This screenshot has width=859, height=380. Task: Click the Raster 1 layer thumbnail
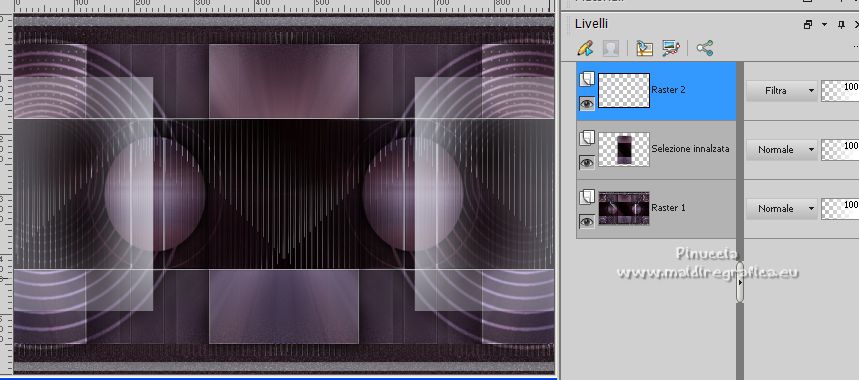point(624,208)
